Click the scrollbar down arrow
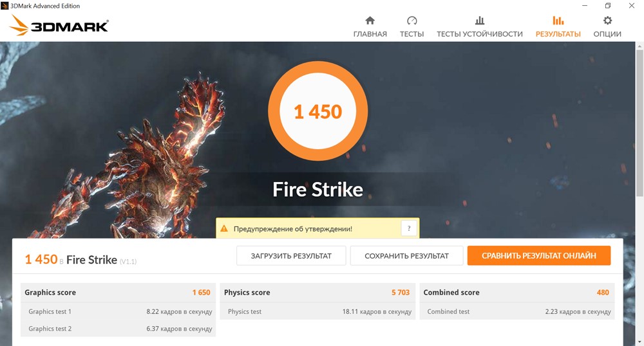This screenshot has width=644, height=346. click(639, 341)
